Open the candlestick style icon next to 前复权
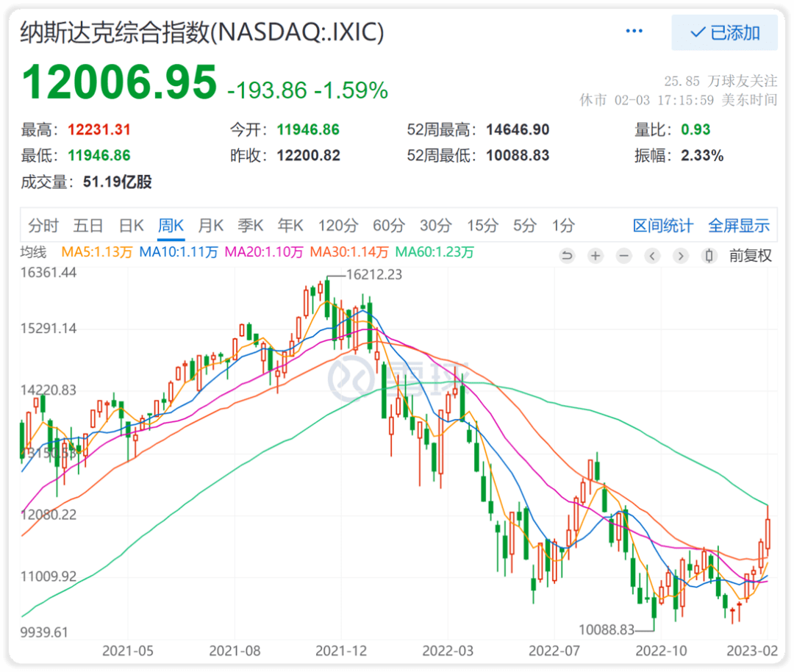This screenshot has height=672, width=794. [x=709, y=256]
